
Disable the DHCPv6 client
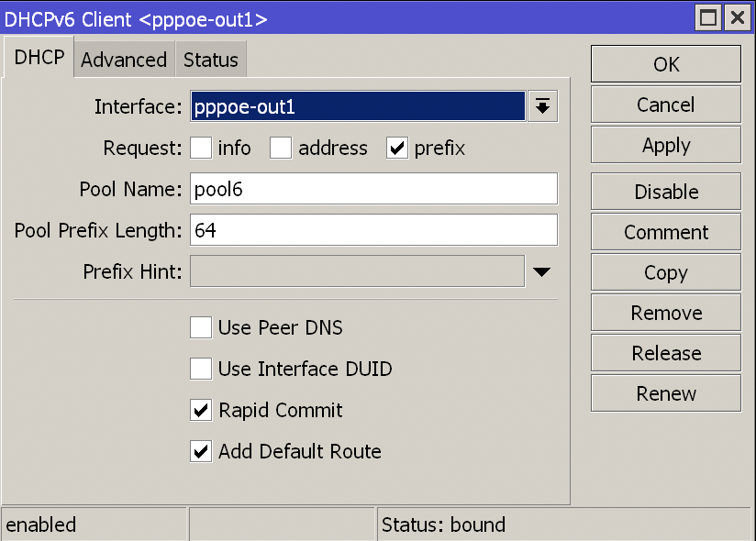point(665,191)
